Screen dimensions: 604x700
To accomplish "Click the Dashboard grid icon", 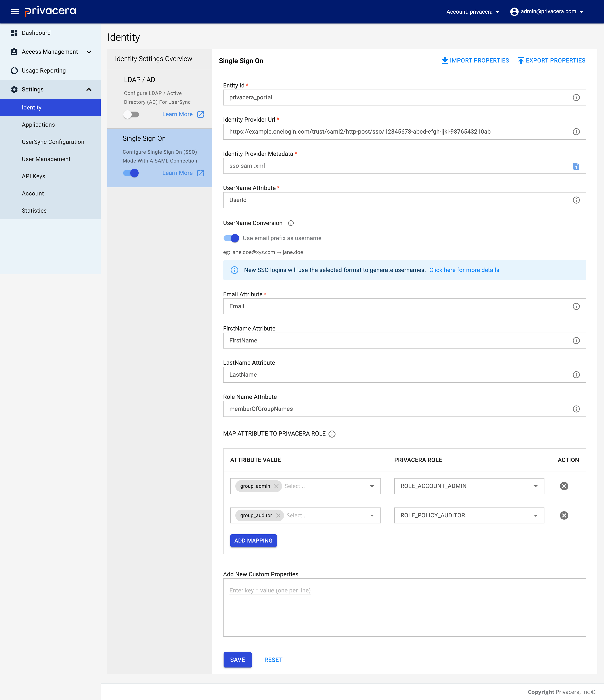I will pos(14,33).
